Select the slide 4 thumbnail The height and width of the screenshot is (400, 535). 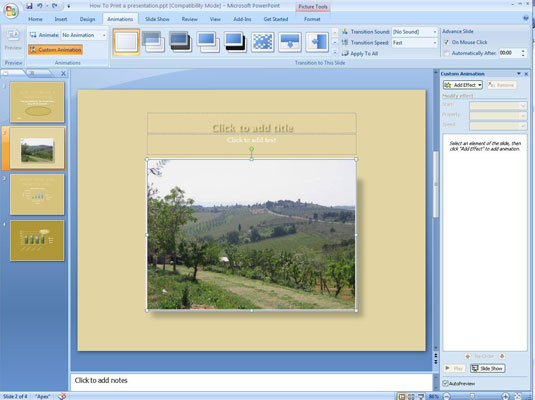[x=37, y=241]
